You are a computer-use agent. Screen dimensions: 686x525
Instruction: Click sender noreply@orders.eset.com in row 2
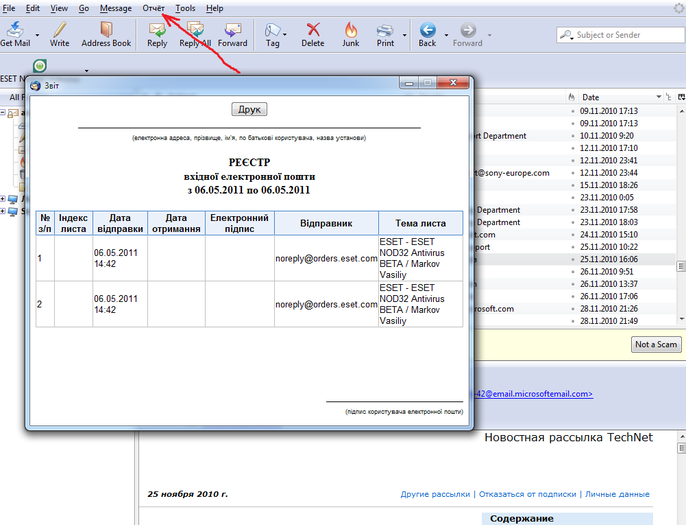(x=326, y=304)
